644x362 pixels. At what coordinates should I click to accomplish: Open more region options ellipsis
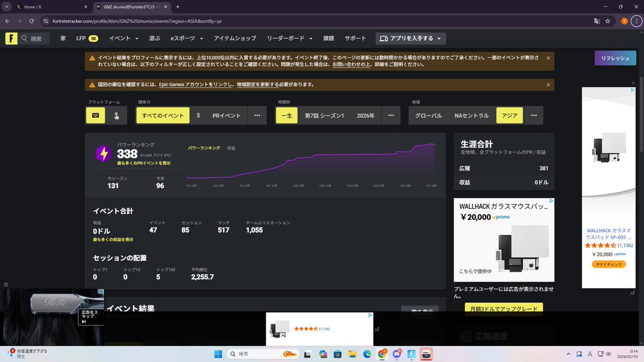533,115
